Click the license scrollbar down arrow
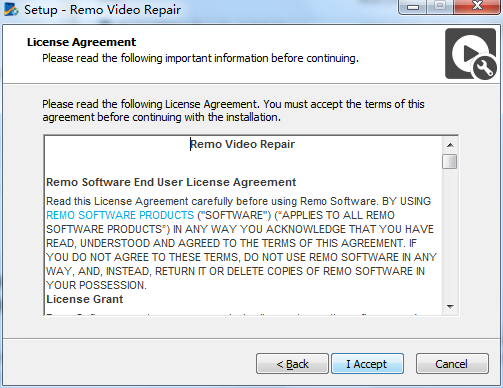 (450, 307)
